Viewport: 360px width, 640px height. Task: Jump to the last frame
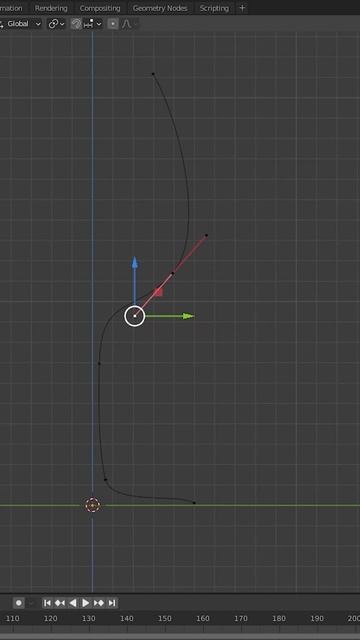[x=112, y=603]
